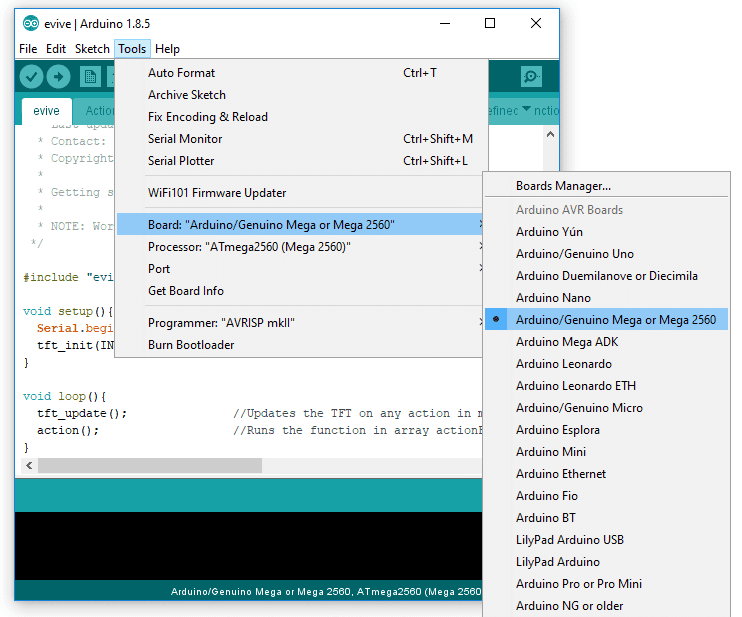This screenshot has width=742, height=617.
Task: Close the Arduino window
Action: click(x=536, y=23)
